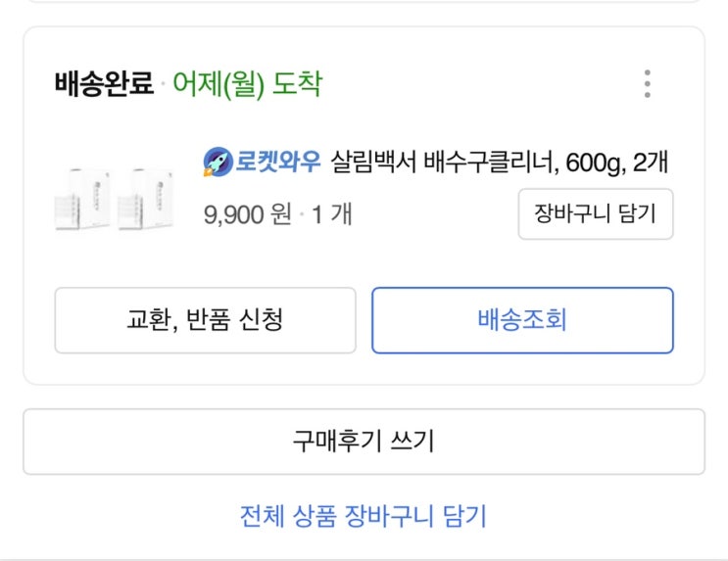
Task: Click the 교환, 반품 신청 button
Action: click(x=205, y=320)
